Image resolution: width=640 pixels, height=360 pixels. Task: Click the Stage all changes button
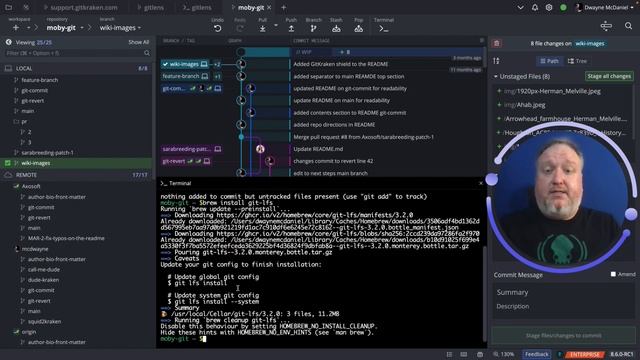609,76
